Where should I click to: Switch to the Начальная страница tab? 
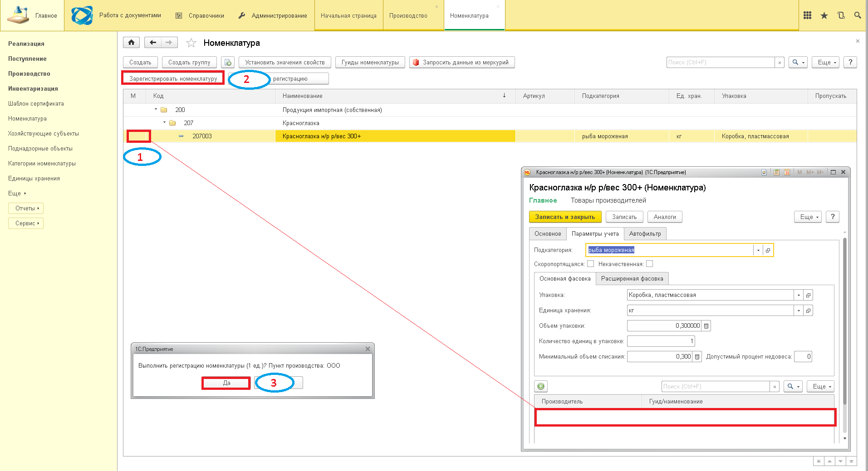click(348, 15)
